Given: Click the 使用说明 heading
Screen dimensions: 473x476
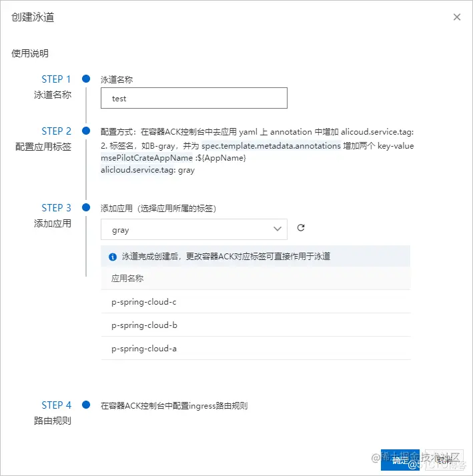Looking at the screenshot, I should tap(30, 53).
